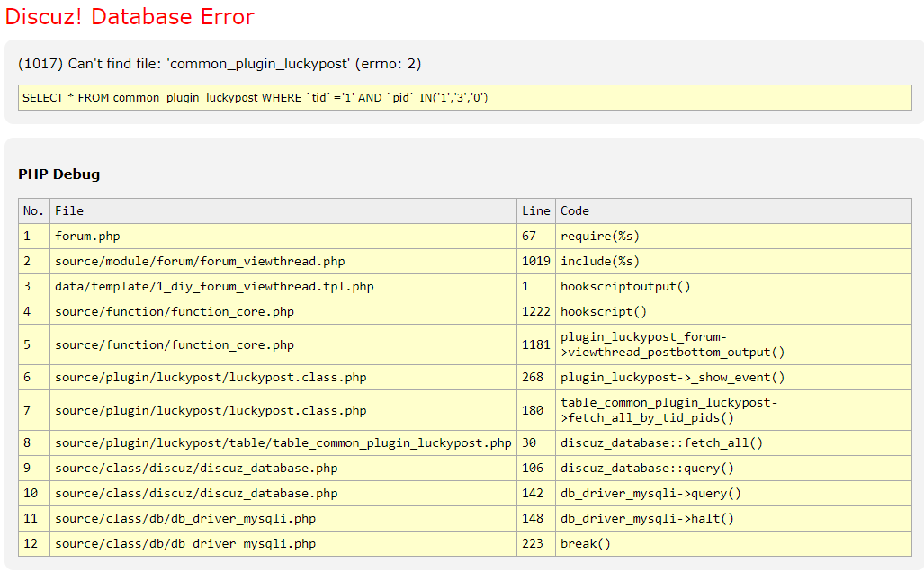Click the 'Code' column header
This screenshot has height=572, width=924.
[x=733, y=210]
